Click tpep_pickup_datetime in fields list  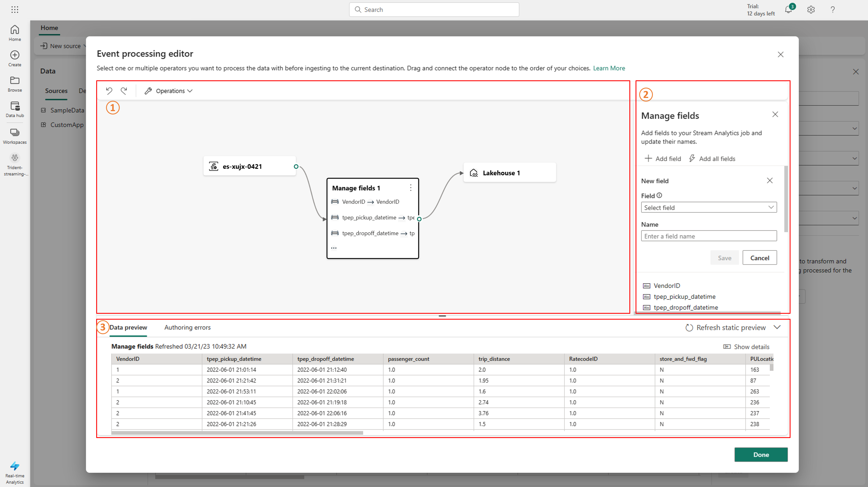click(679, 296)
